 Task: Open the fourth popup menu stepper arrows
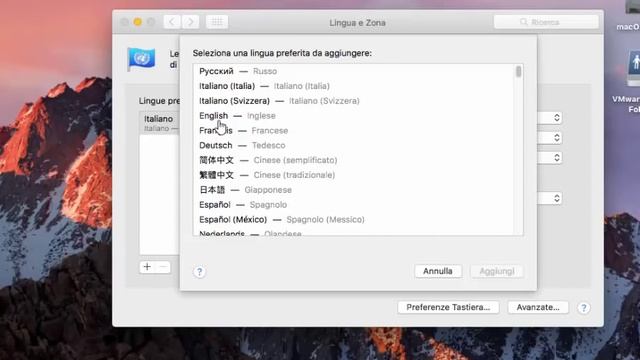point(557,198)
